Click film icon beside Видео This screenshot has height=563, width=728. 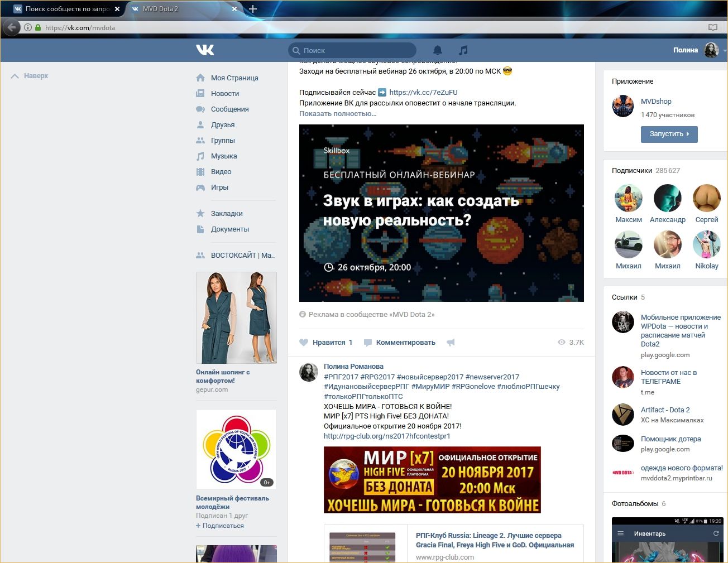coord(200,172)
